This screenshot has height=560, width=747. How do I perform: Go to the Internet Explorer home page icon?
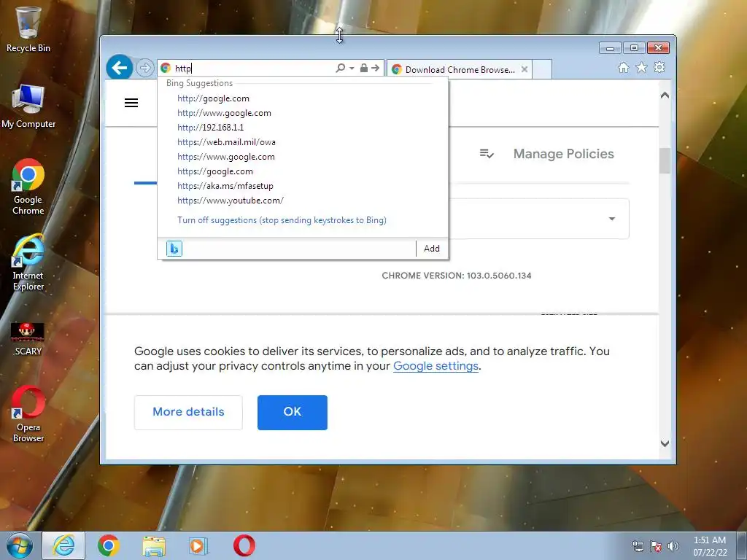click(x=623, y=68)
